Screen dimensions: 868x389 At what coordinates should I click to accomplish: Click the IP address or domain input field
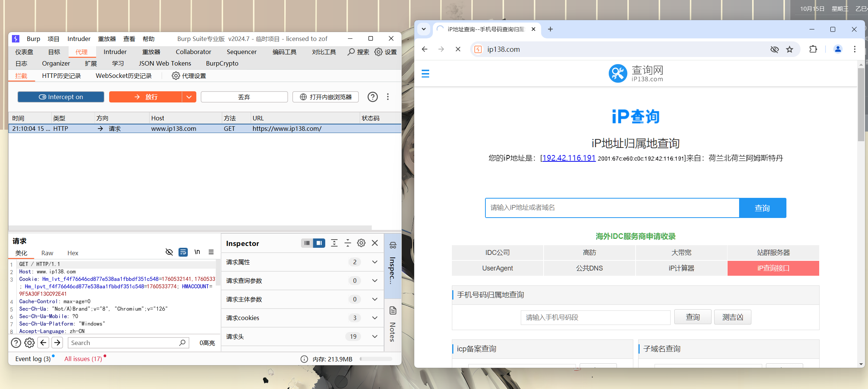pyautogui.click(x=612, y=208)
